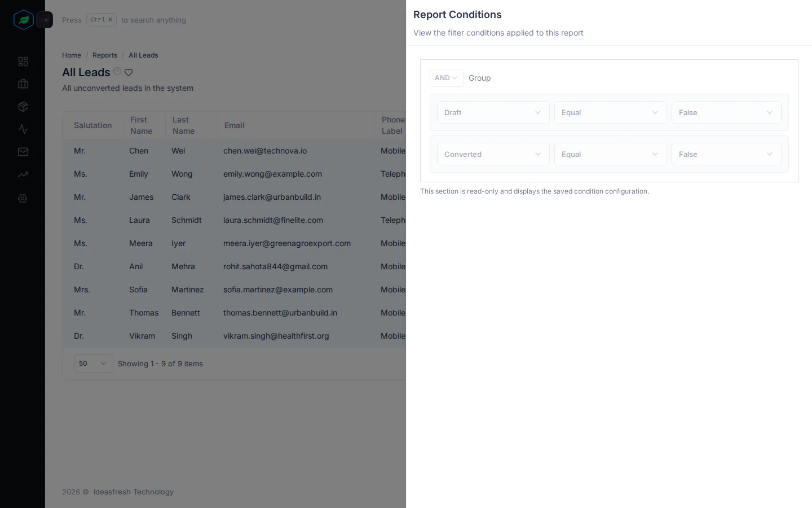Screen dimensions: 812x508
Task: Open the activity pulse icon in sidebar
Action: 23,129
